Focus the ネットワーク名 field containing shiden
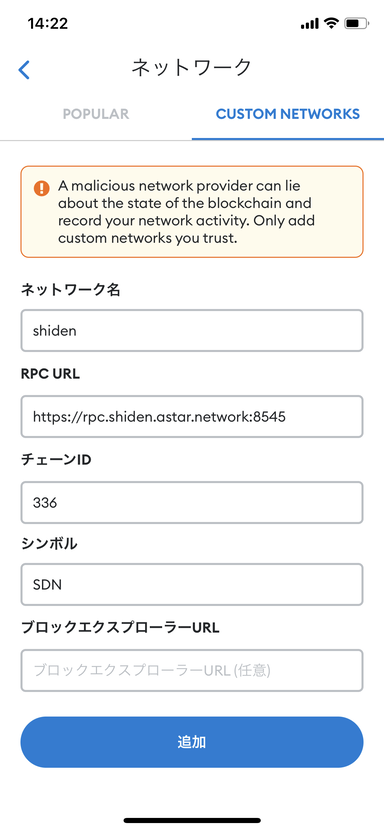 coord(192,331)
